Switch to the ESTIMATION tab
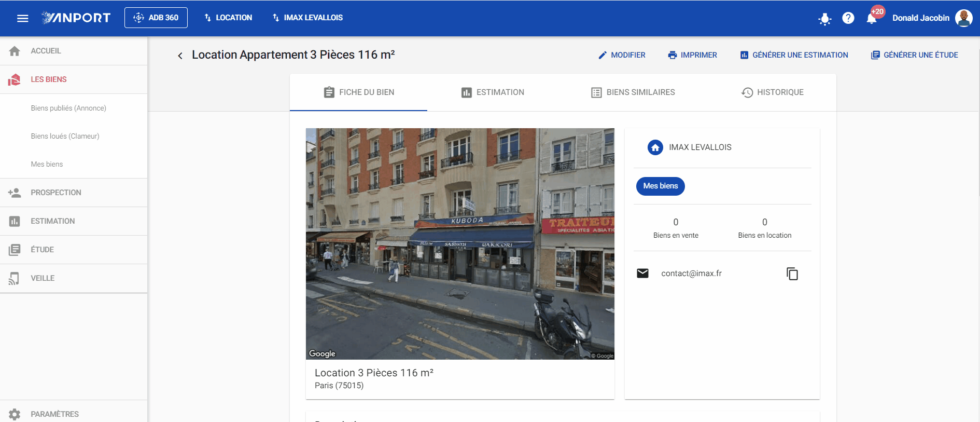Screen dimensions: 980x422 tap(493, 92)
